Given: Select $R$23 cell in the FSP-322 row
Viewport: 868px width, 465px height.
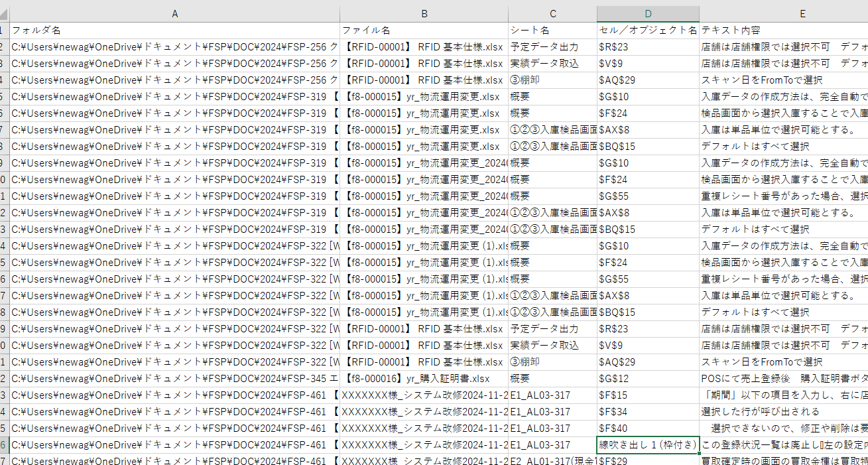Looking at the screenshot, I should [x=649, y=329].
